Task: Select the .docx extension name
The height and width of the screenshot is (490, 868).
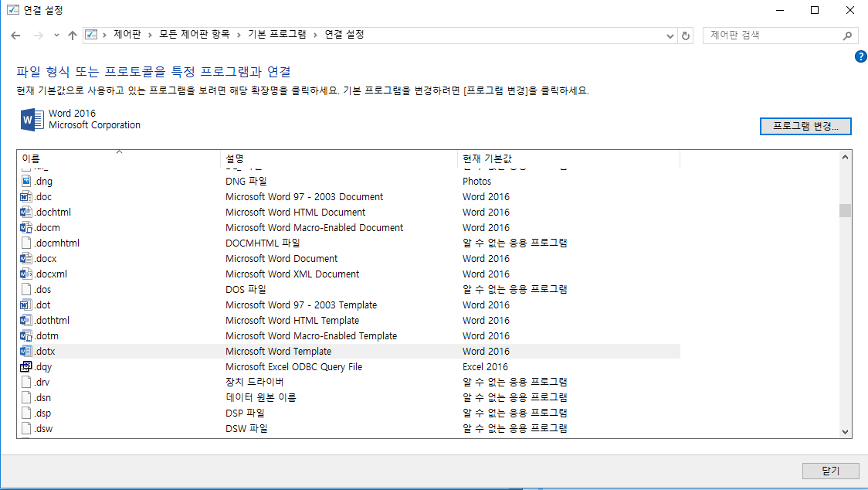Action: point(46,259)
